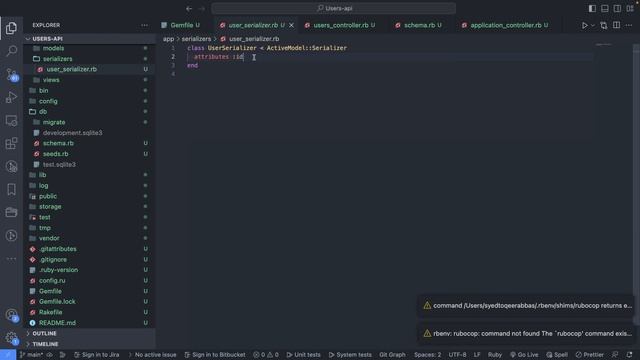This screenshot has width=640, height=360.
Task: Open the Accounts icon
Action: click(x=11, y=315)
